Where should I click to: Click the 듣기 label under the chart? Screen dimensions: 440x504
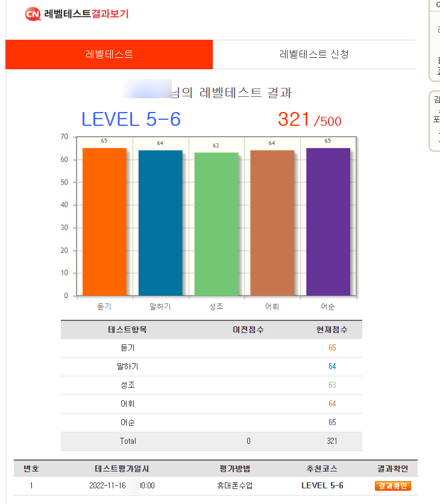104,307
